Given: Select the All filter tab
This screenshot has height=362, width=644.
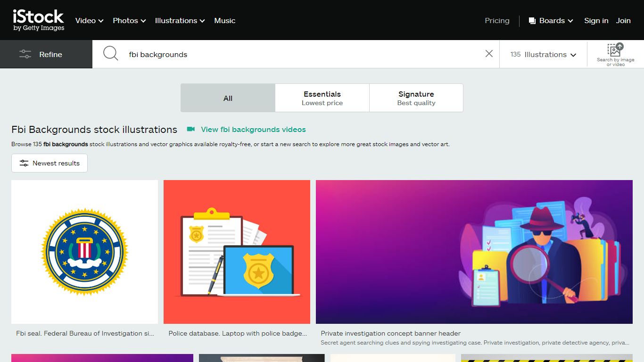Looking at the screenshot, I should coord(228,98).
